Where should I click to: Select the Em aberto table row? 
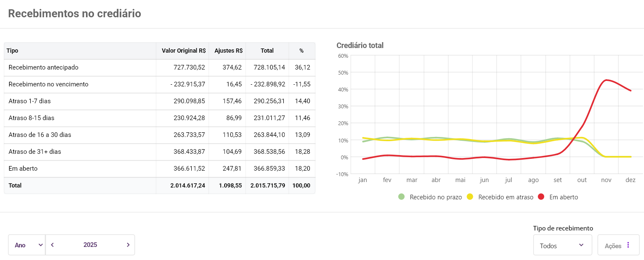click(23, 169)
